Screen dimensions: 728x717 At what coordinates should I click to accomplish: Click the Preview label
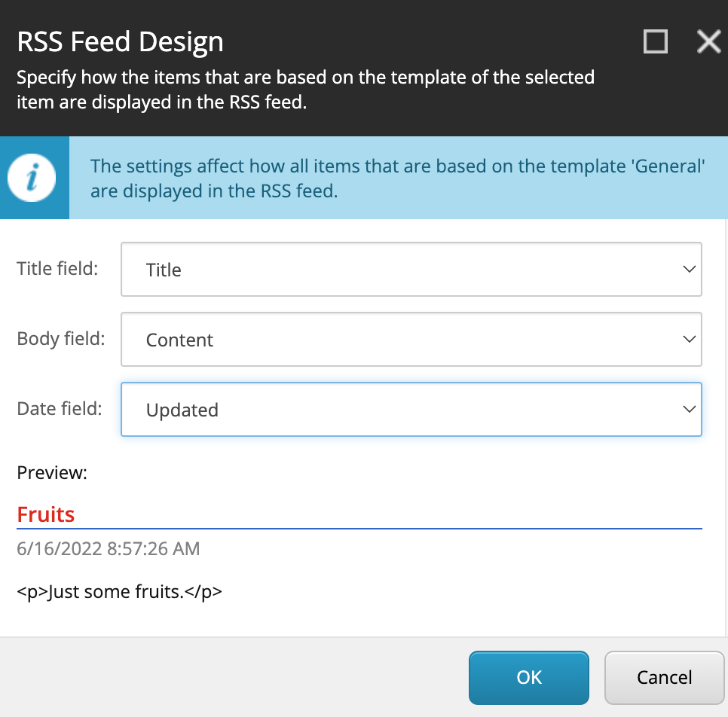(51, 472)
